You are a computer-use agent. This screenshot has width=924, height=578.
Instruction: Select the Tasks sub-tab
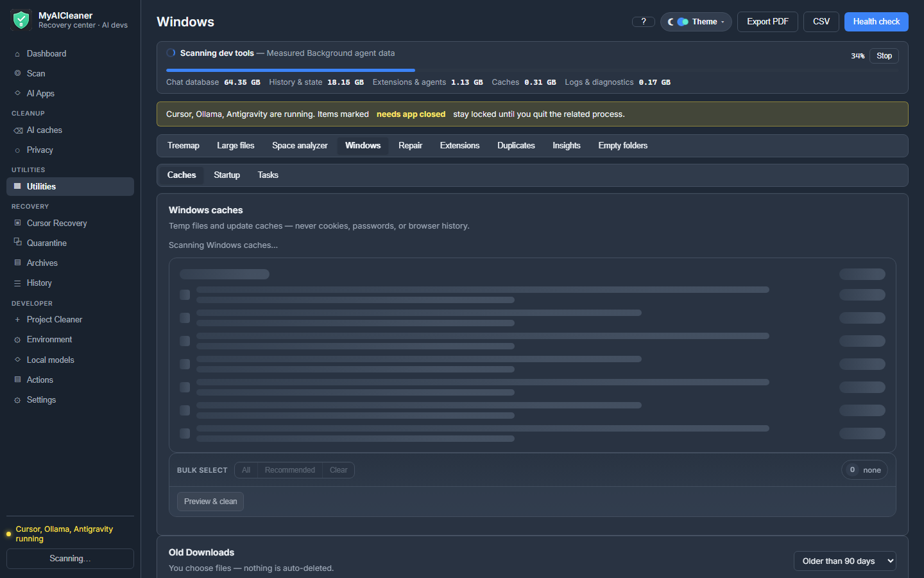(268, 175)
